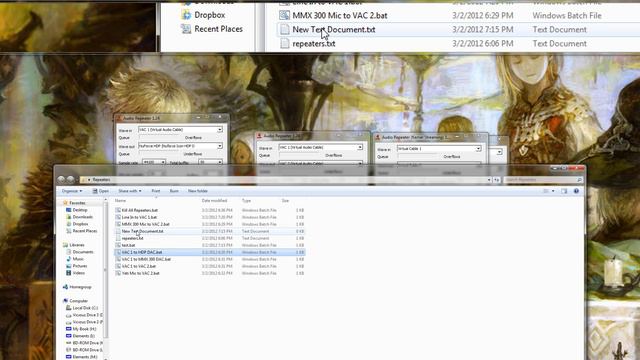
Task: Select the Libraries node in navigation pane
Action: coord(73,245)
